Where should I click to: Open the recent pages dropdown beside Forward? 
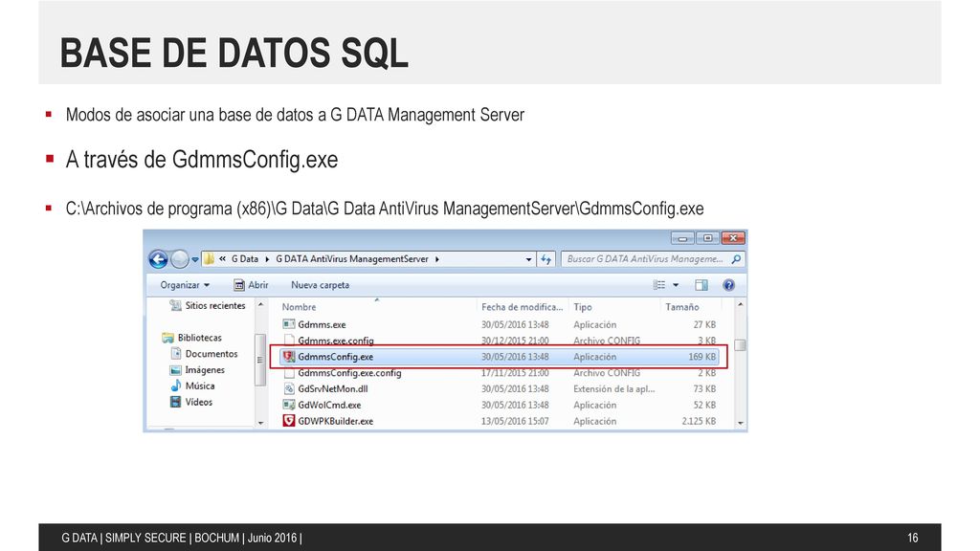(x=195, y=260)
